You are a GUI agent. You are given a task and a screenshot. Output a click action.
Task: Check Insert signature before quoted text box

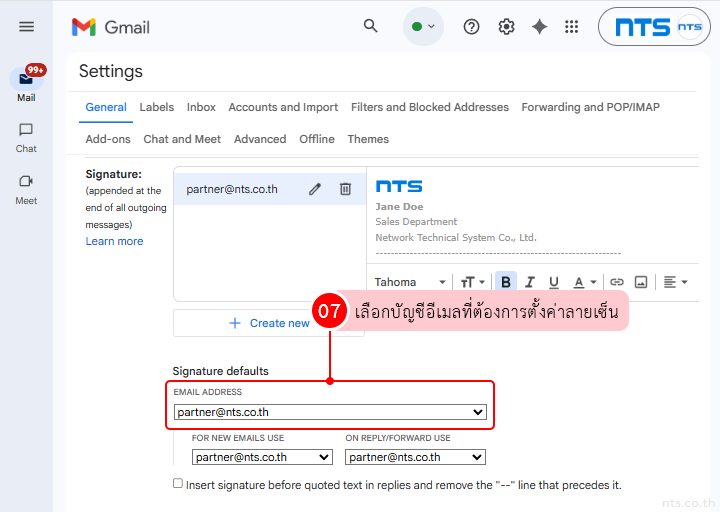click(x=178, y=483)
